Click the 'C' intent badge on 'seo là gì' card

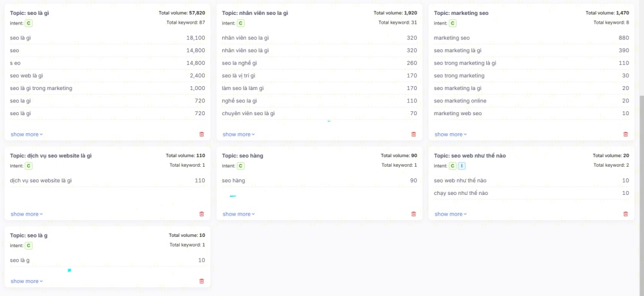pos(29,23)
